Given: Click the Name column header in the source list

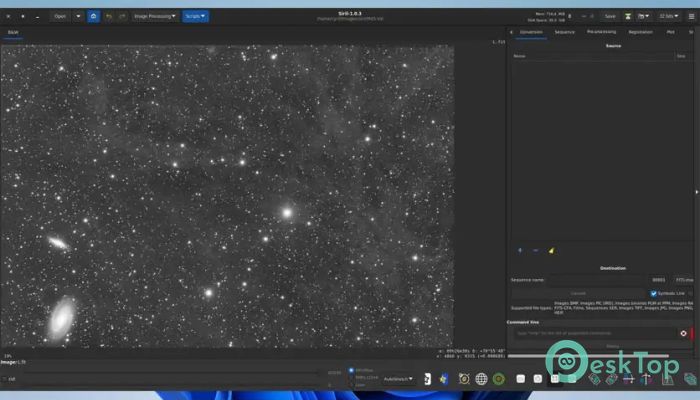Looking at the screenshot, I should [x=593, y=56].
